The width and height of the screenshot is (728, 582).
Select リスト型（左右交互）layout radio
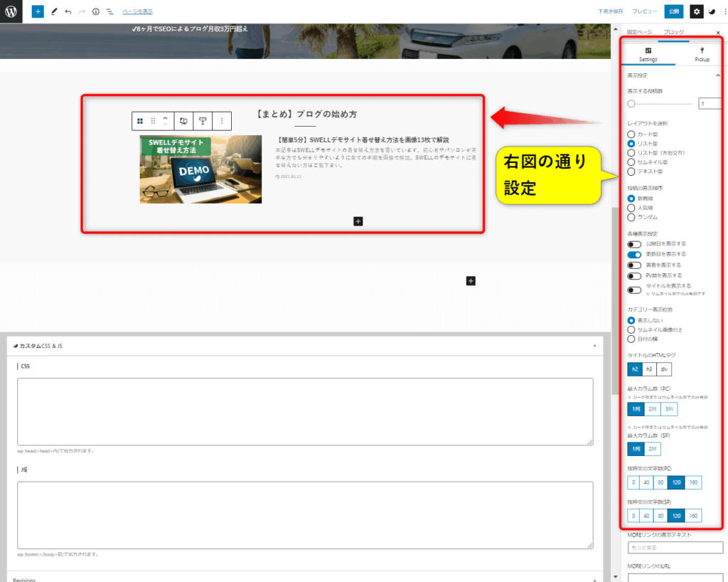point(631,153)
